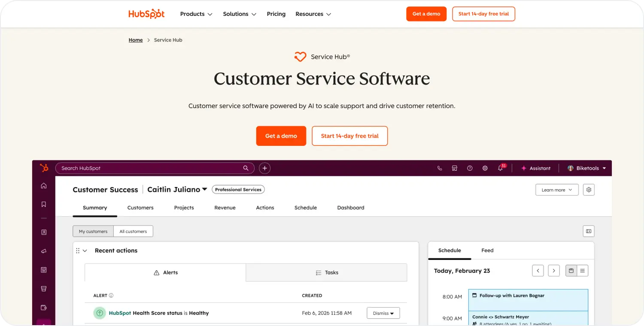Click the HubSpot logo in the site header

click(x=146, y=14)
